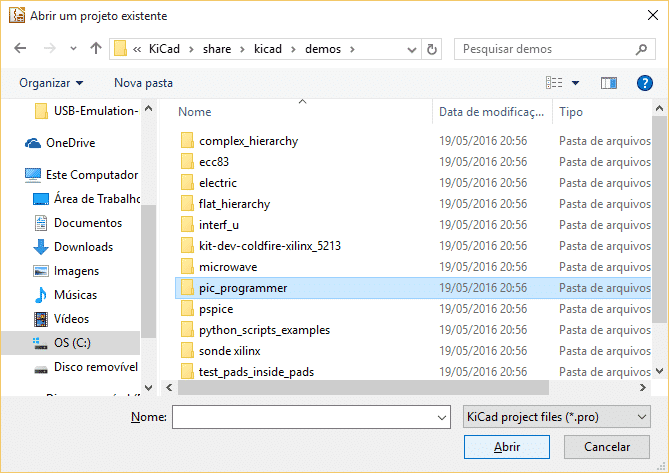Click file list scroll up arrow
The image size is (669, 473).
(659, 108)
